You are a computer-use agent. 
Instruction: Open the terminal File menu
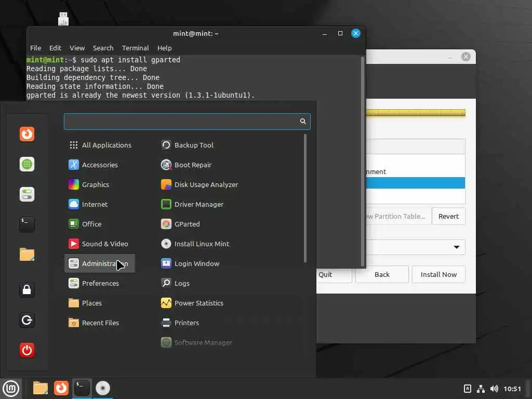click(35, 48)
